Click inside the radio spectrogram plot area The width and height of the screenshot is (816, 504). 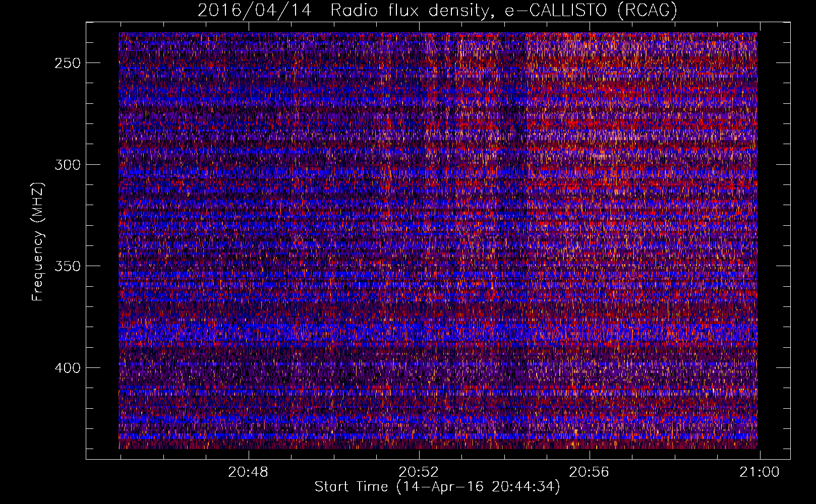point(438,240)
